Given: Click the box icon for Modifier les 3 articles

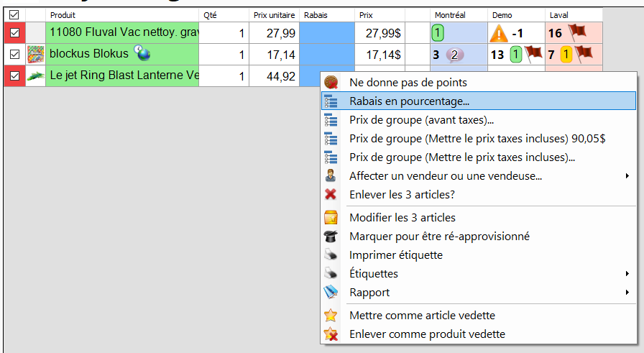Looking at the screenshot, I should [331, 217].
